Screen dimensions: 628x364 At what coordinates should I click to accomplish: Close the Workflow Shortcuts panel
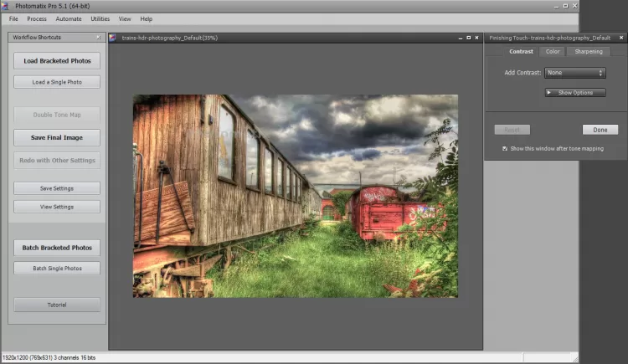pyautogui.click(x=99, y=38)
